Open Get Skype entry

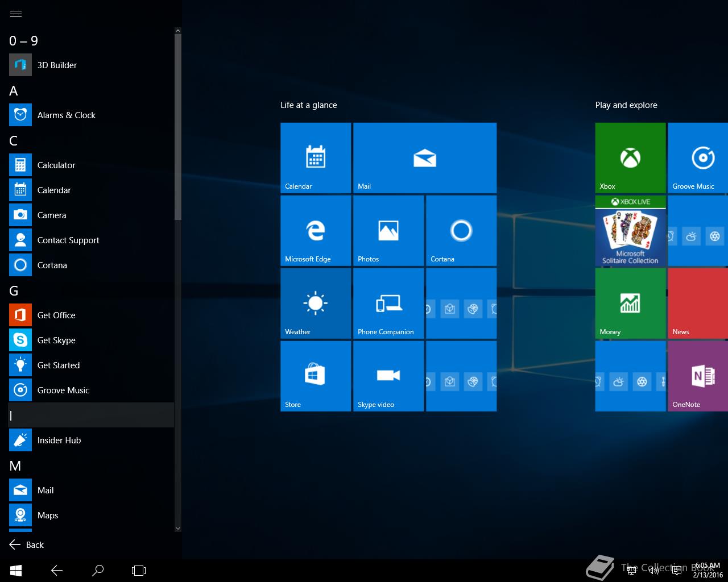coord(91,340)
